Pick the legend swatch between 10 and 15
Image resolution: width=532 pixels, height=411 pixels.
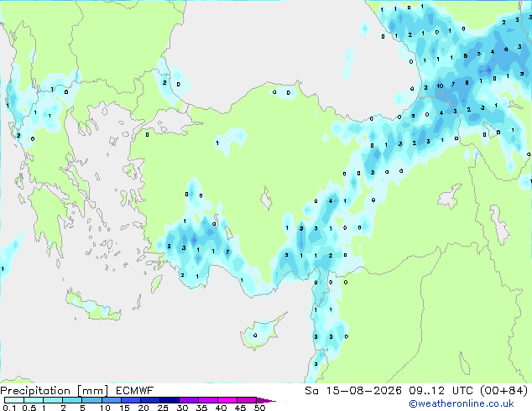click(111, 400)
